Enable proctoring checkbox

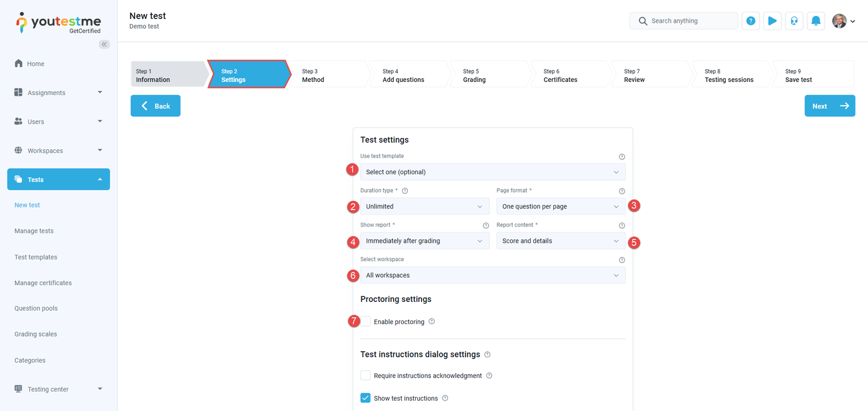click(x=366, y=321)
